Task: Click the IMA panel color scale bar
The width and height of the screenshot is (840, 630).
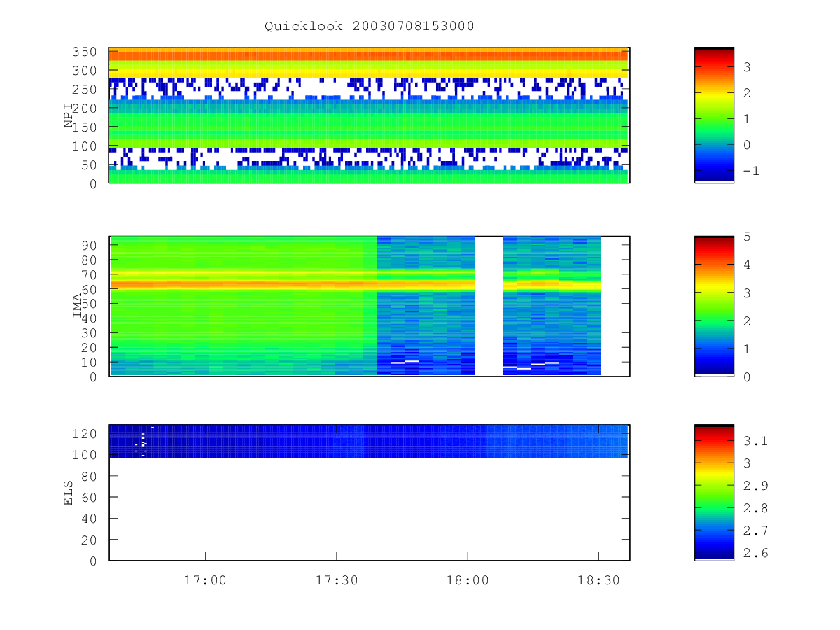Action: (714, 307)
